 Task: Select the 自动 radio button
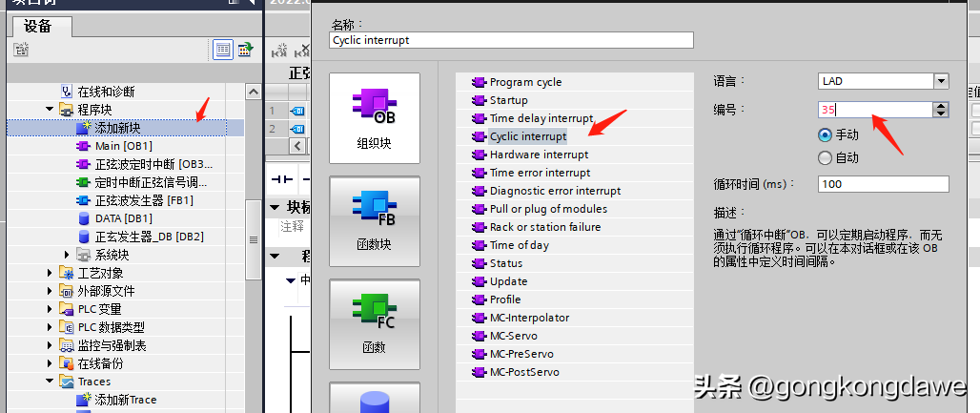tap(826, 158)
